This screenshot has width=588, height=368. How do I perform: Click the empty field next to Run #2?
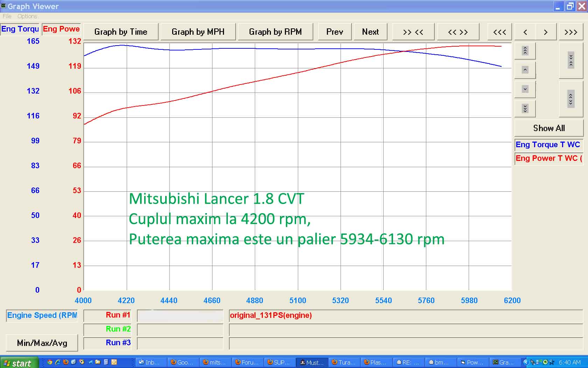180,330
